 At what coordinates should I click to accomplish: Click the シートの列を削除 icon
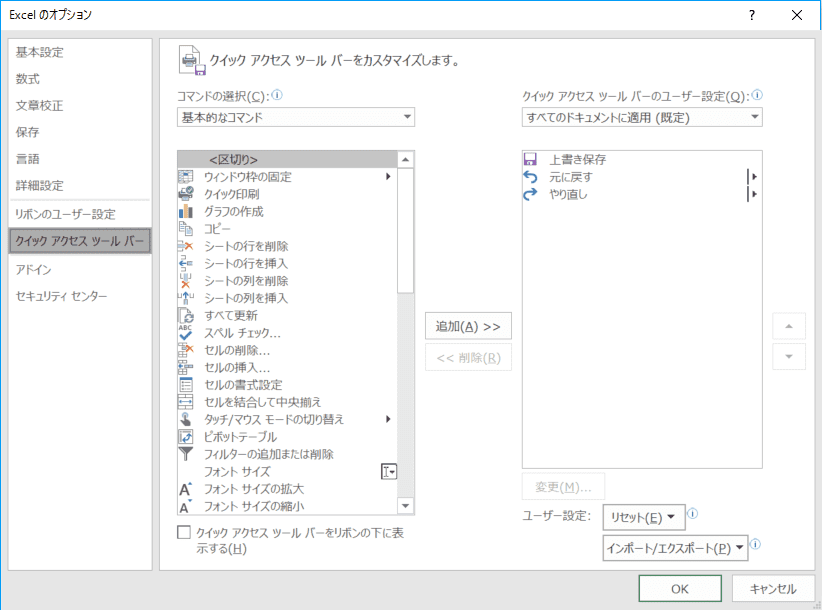186,280
